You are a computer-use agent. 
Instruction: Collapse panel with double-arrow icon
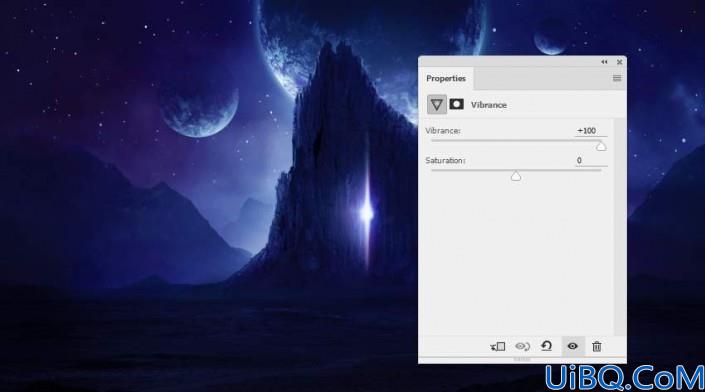(x=604, y=62)
